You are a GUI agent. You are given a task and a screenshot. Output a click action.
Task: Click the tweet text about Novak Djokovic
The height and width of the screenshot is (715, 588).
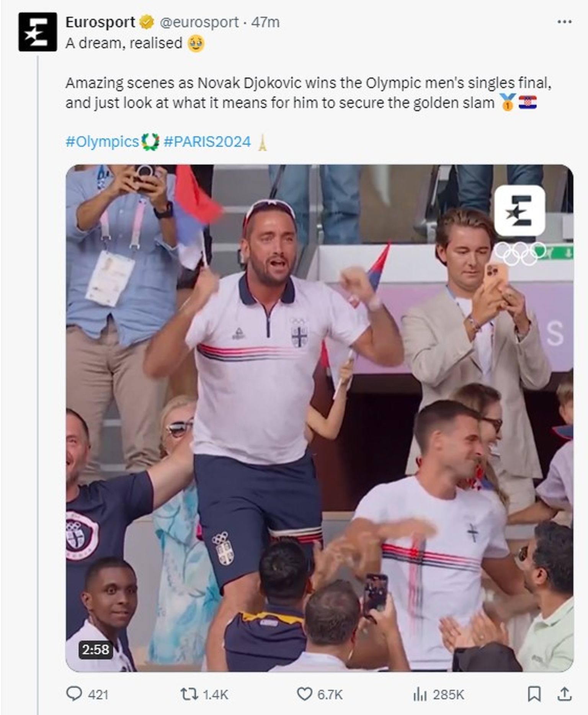tap(308, 93)
